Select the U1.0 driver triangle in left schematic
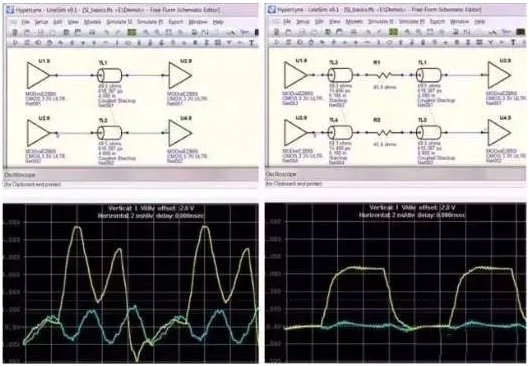This screenshot has width=530, height=366. [x=38, y=75]
